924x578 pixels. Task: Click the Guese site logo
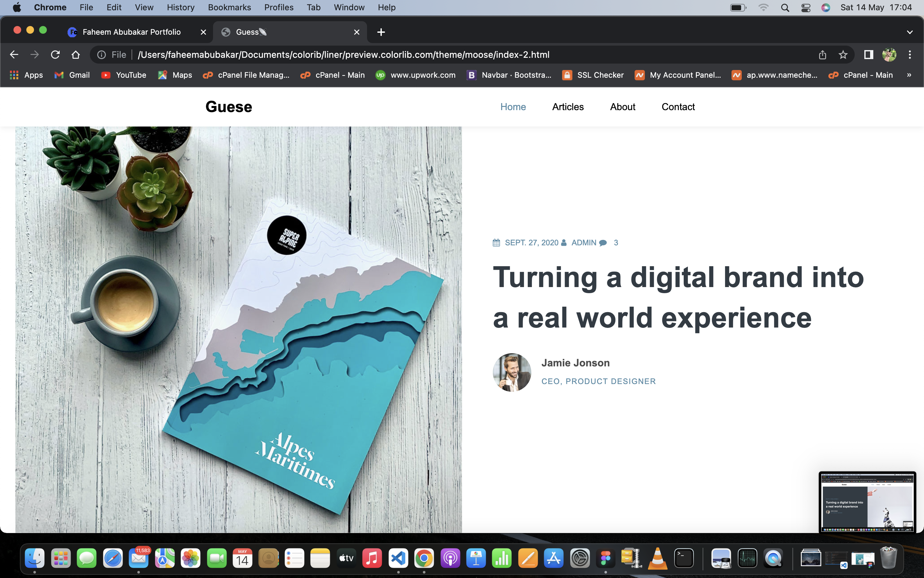(229, 107)
